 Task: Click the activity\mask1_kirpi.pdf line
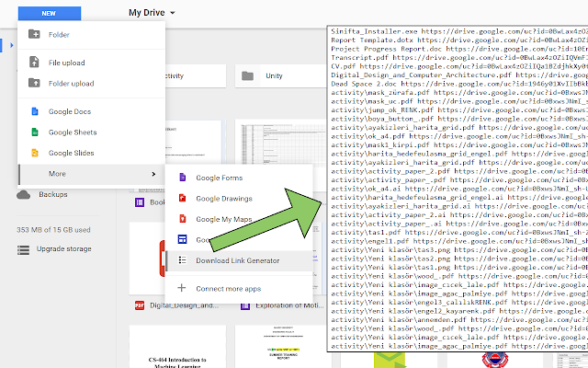(x=459, y=145)
